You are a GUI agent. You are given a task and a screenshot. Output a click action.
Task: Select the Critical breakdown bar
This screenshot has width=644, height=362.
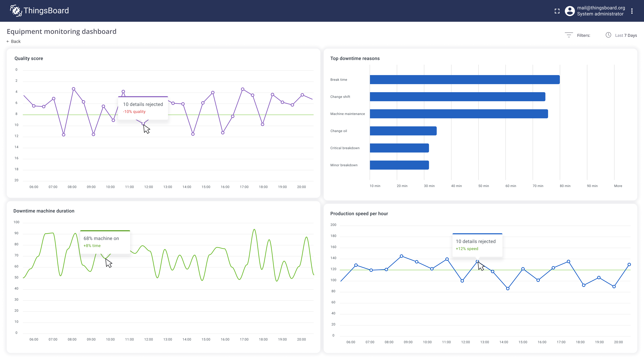click(x=399, y=148)
